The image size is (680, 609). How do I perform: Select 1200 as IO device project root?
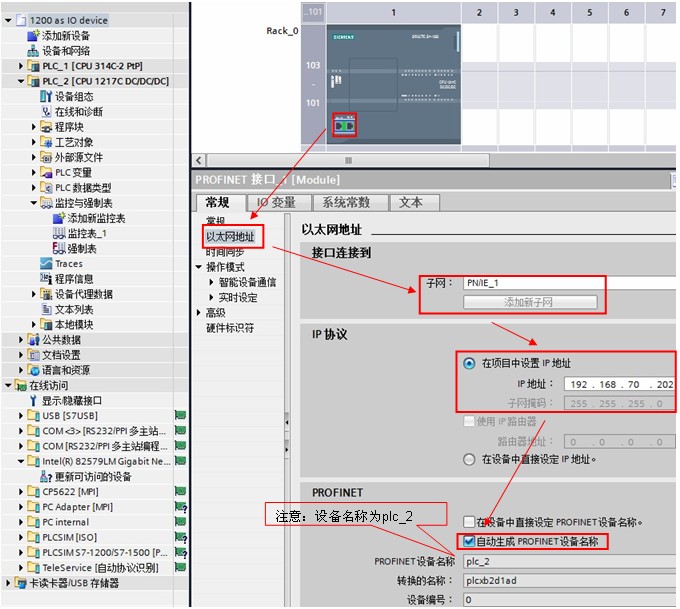tap(69, 20)
